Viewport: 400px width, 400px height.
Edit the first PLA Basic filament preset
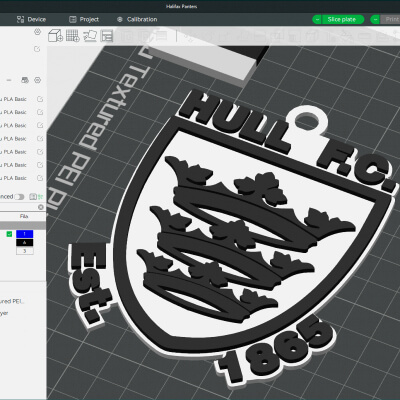point(40,99)
